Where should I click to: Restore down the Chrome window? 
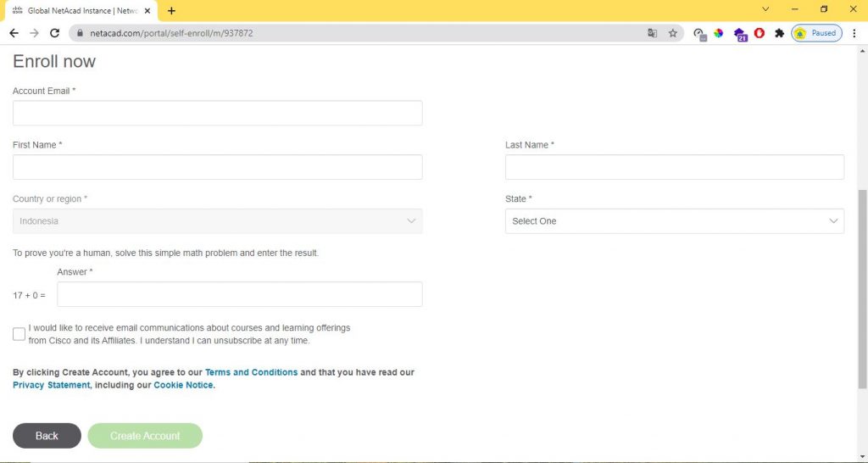[824, 8]
